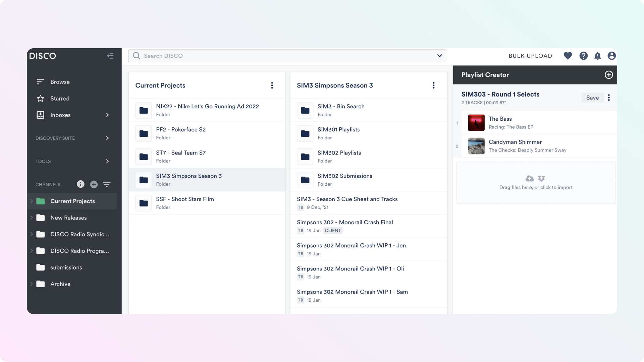Viewport: 644px width, 362px height.
Task: Open the channels filter icon
Action: [x=107, y=184]
